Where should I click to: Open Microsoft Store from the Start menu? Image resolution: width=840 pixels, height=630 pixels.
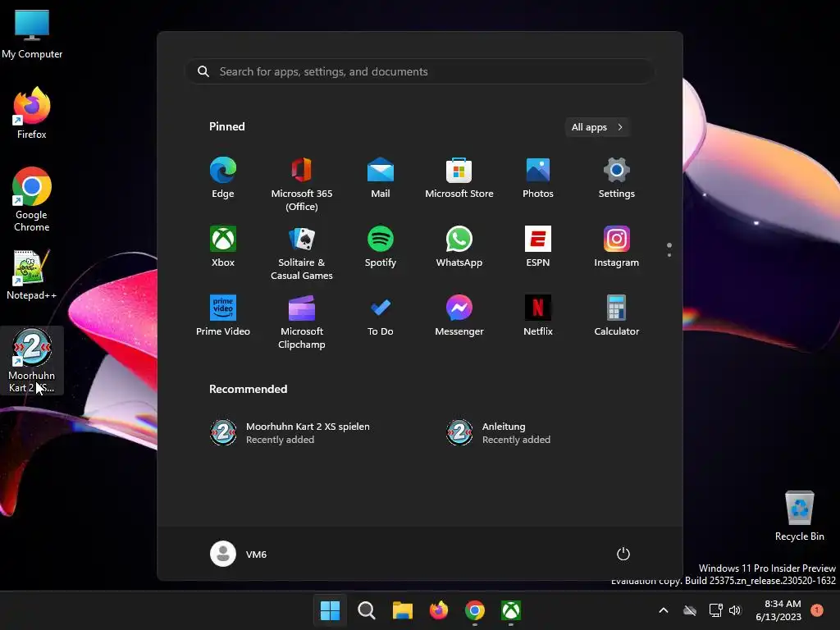459,178
